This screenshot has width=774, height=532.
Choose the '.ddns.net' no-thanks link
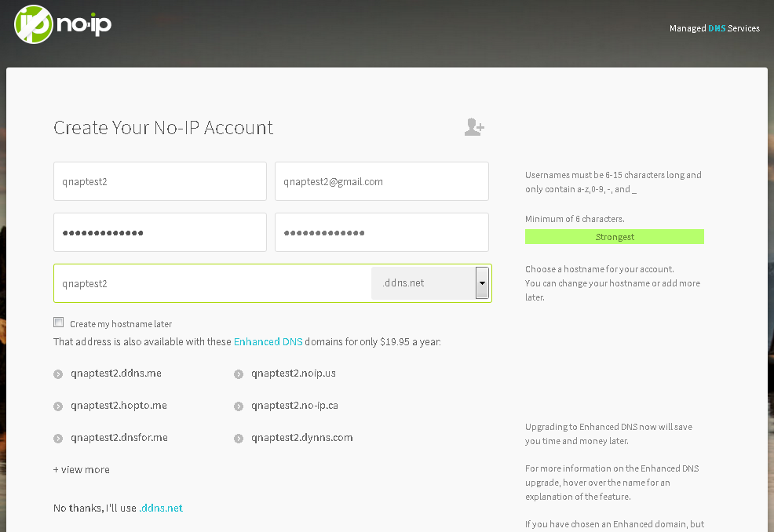(x=161, y=508)
